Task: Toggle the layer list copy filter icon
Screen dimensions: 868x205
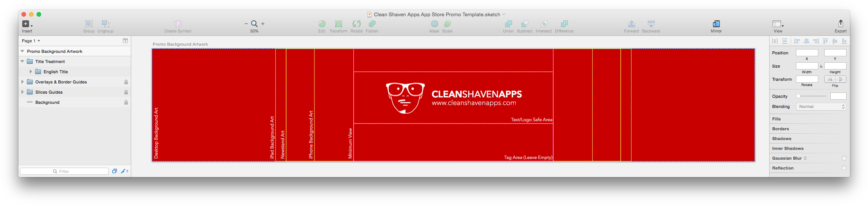Action: pos(115,171)
